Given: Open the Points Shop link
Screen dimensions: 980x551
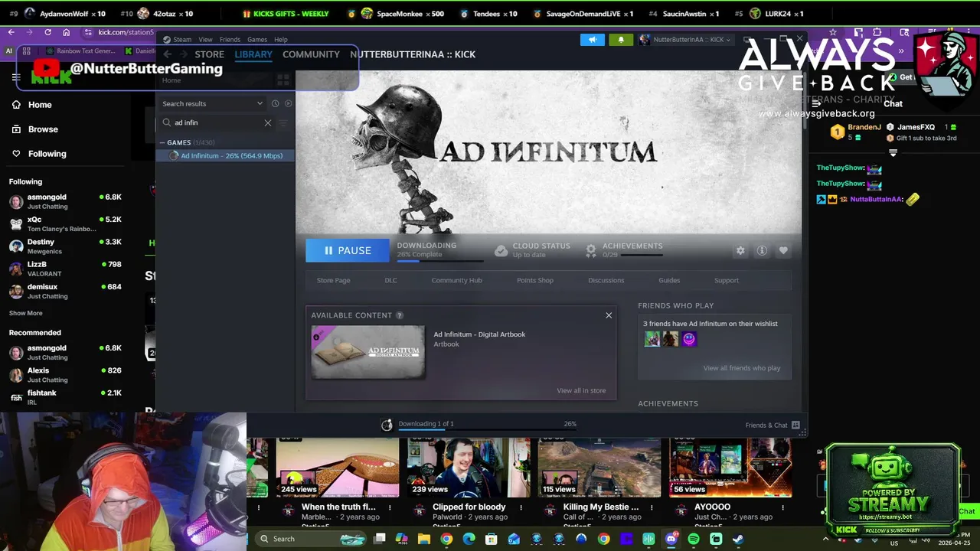Looking at the screenshot, I should (x=535, y=280).
